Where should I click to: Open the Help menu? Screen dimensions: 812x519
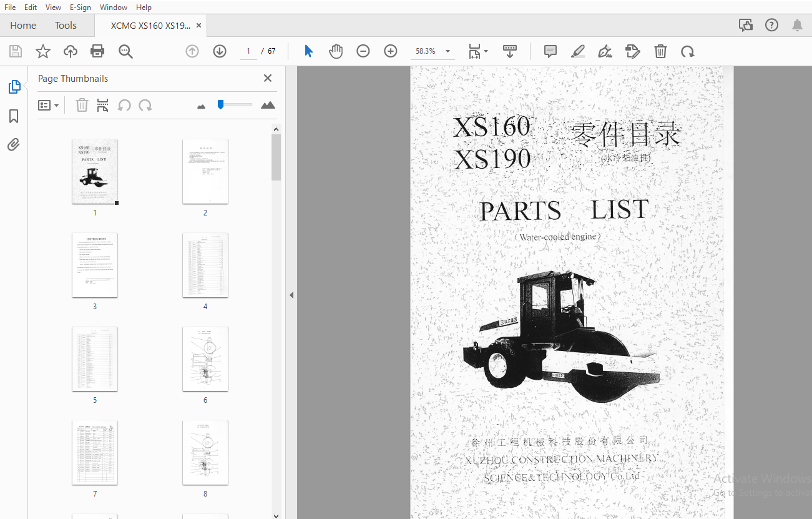pos(144,7)
